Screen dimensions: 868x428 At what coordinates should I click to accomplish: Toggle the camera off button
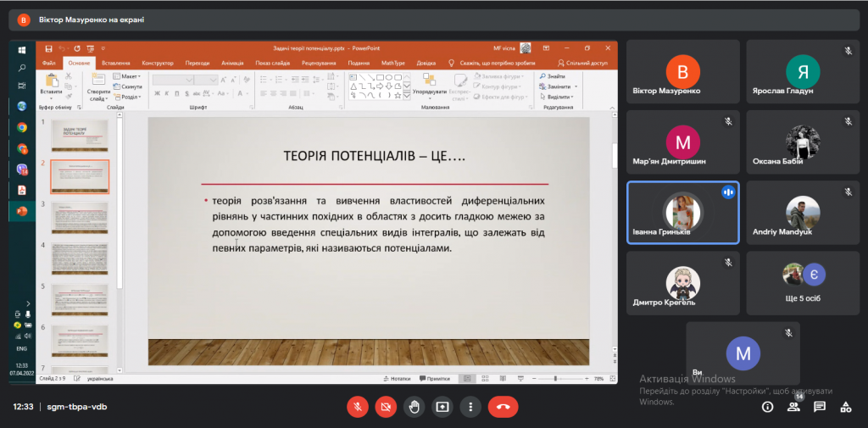[x=386, y=407]
